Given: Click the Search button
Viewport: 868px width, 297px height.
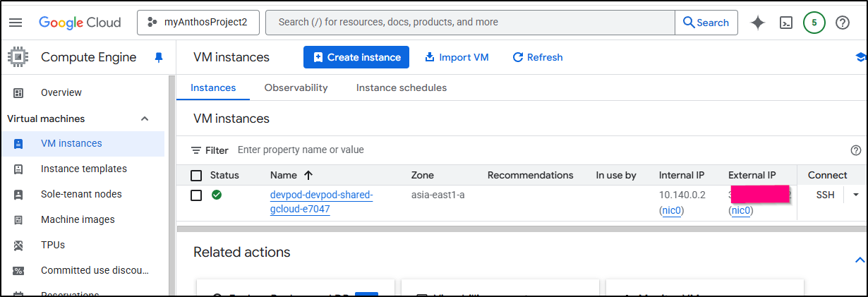Looking at the screenshot, I should tap(706, 23).
